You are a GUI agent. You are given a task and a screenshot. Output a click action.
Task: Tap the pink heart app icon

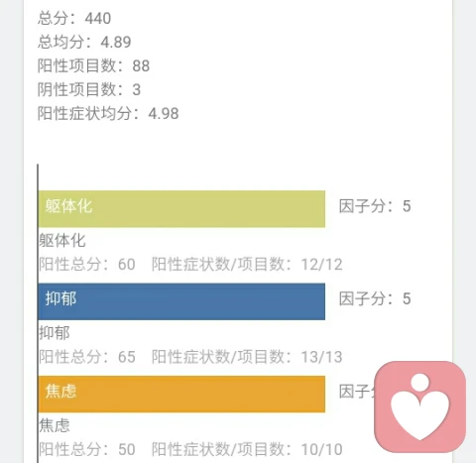pyautogui.click(x=420, y=406)
